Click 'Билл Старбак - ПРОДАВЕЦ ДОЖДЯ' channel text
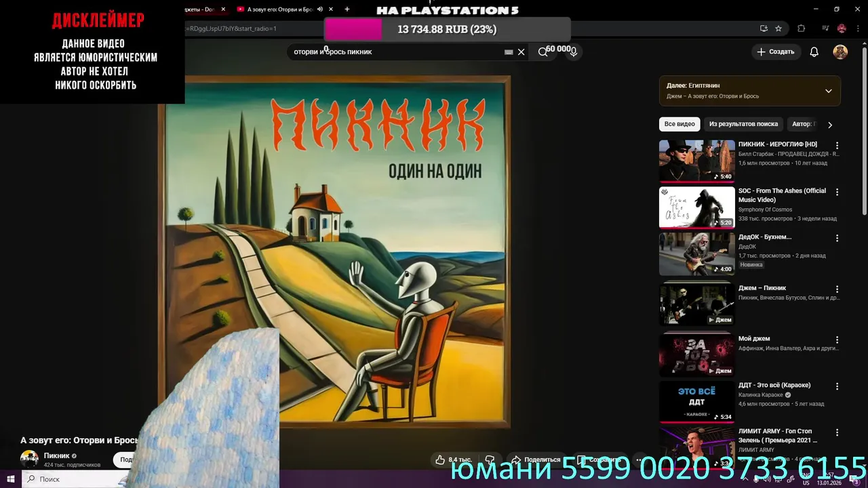Viewport: 868px width, 488px height. click(x=789, y=154)
